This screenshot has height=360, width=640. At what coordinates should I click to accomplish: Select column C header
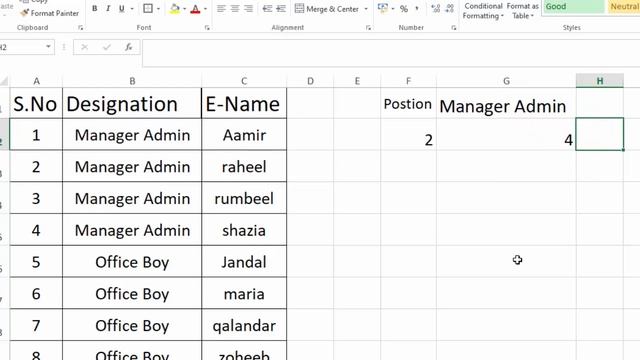[x=244, y=81]
